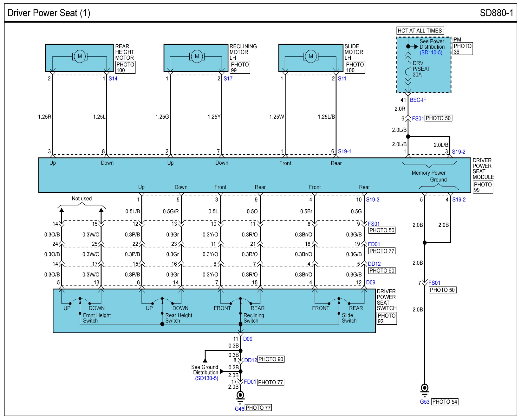Click the 0.5Br wire label

pyautogui.click(x=306, y=211)
